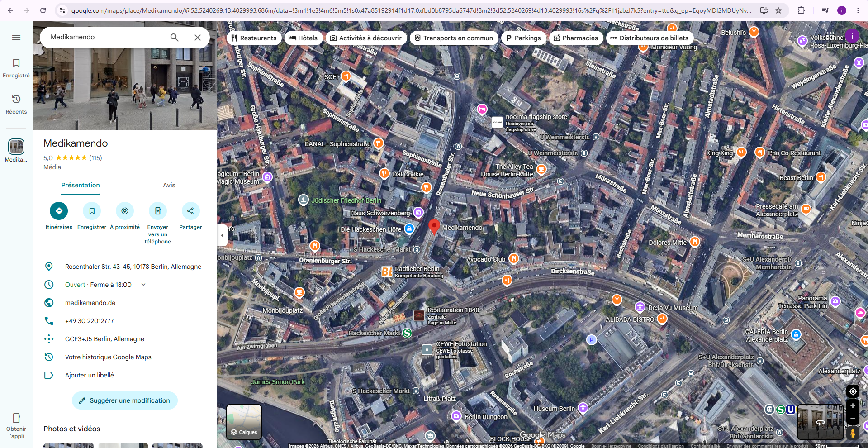868x448 pixels.
Task: Open Conditions d'utilisation footer link
Action: pos(661,446)
